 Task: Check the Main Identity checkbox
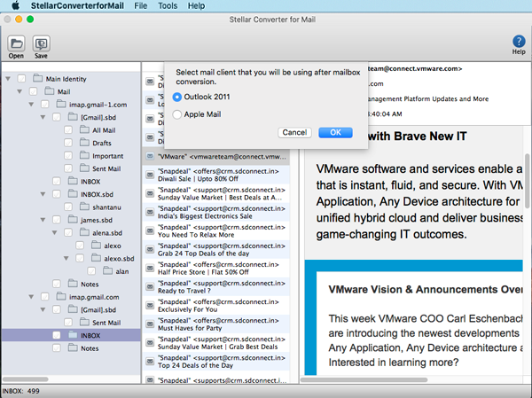pos(21,79)
